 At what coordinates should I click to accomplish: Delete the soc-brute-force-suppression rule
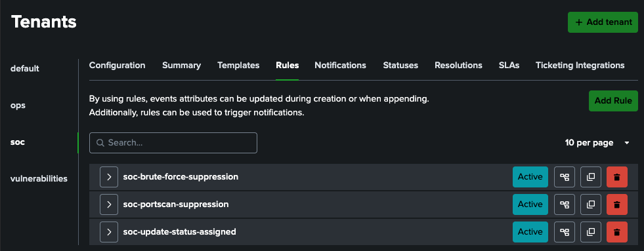click(x=617, y=177)
